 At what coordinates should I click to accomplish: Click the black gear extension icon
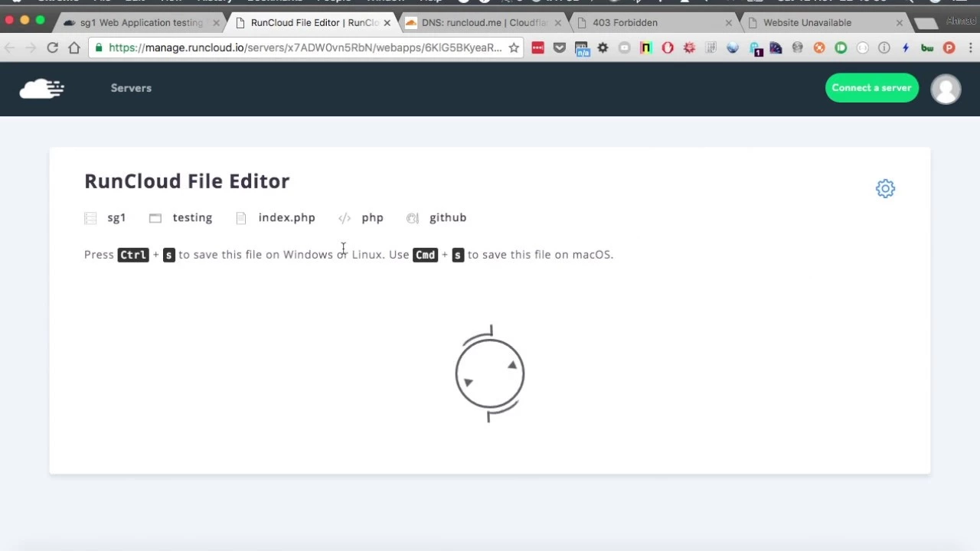coord(603,47)
